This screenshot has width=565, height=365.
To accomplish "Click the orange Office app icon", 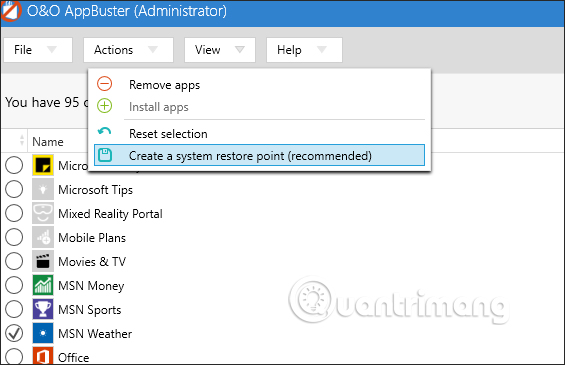I will 43,356.
